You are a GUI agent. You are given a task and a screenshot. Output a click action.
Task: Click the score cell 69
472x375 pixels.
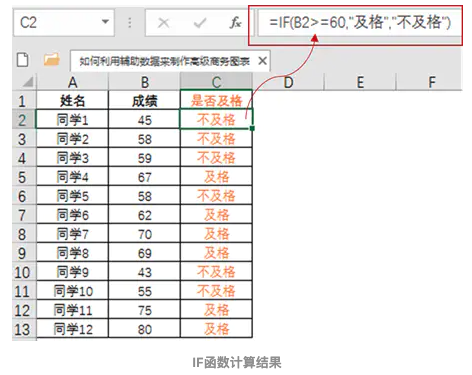click(144, 253)
